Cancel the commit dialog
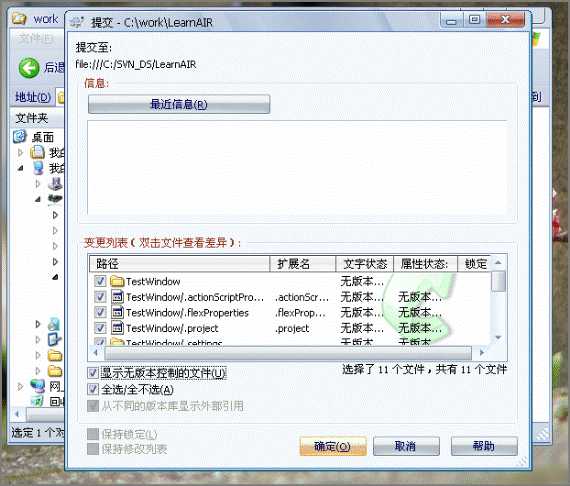Image resolution: width=570 pixels, height=486 pixels. [x=406, y=446]
